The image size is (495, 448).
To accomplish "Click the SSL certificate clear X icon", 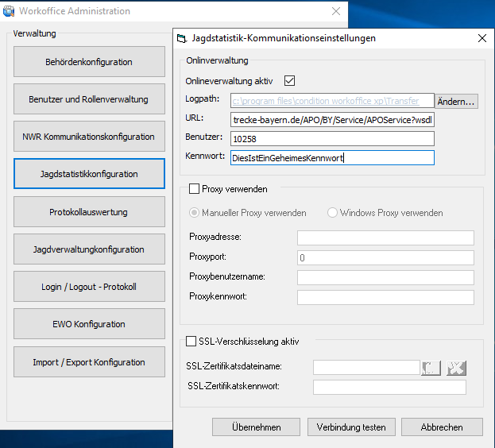I will point(456,367).
